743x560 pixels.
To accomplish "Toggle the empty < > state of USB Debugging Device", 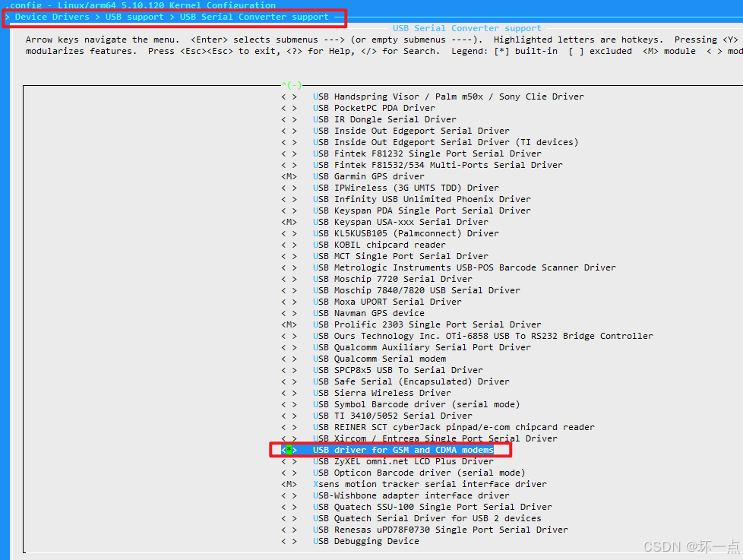I will 289,541.
